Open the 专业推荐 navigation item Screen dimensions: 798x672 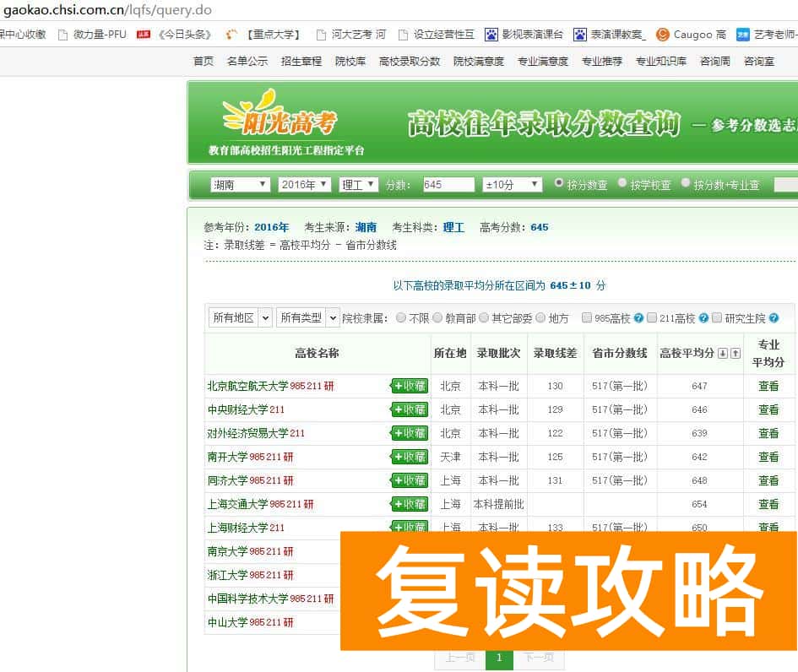coord(601,61)
